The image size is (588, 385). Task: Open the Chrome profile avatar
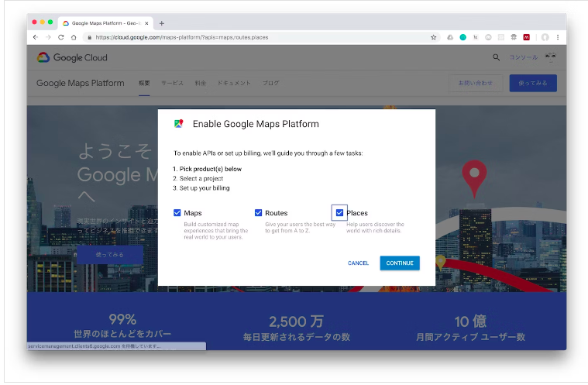click(x=545, y=37)
